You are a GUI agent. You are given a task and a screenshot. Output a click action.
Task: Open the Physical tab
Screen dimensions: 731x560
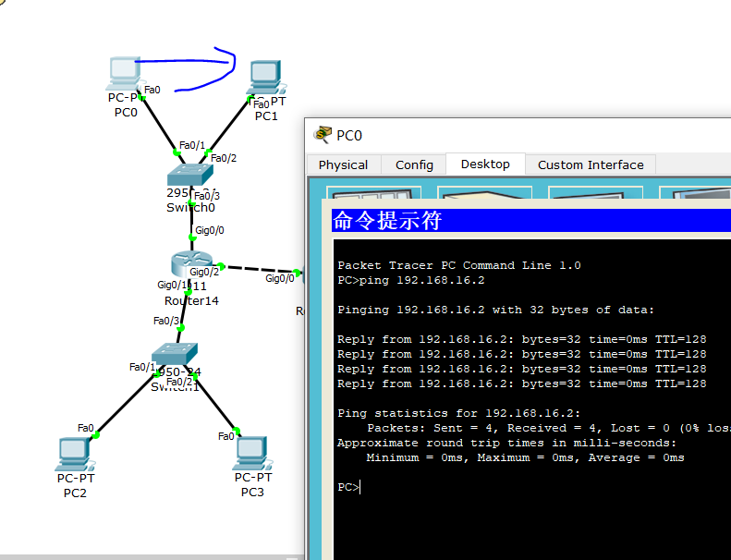343,165
